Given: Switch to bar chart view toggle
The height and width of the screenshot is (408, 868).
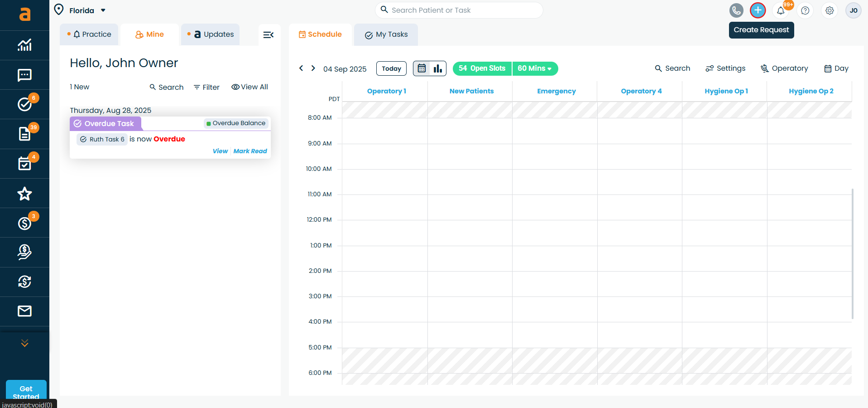Looking at the screenshot, I should point(438,68).
